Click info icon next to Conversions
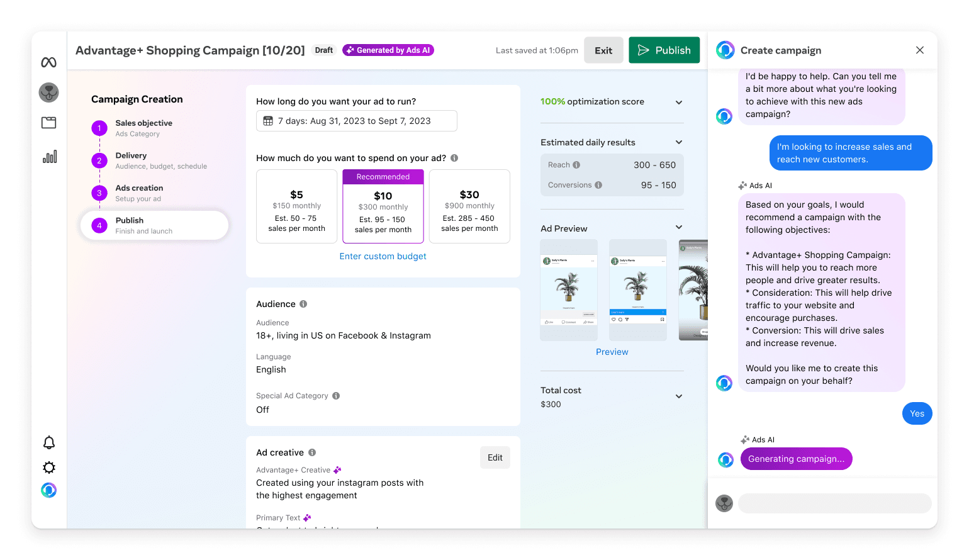Screen dimensions: 969x560 coord(598,185)
